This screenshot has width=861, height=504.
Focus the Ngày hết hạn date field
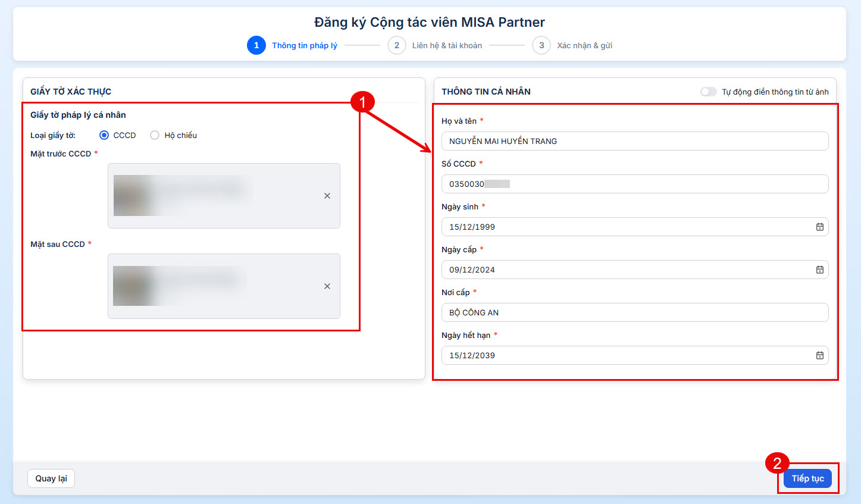(635, 355)
